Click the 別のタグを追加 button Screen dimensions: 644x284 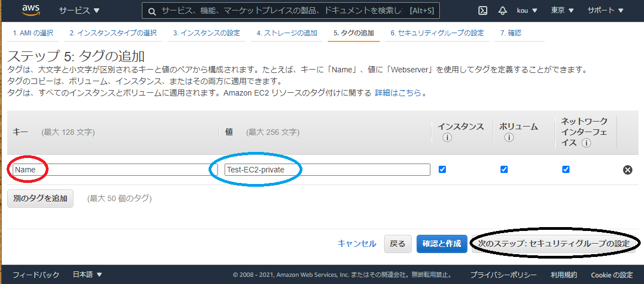pyautogui.click(x=40, y=198)
